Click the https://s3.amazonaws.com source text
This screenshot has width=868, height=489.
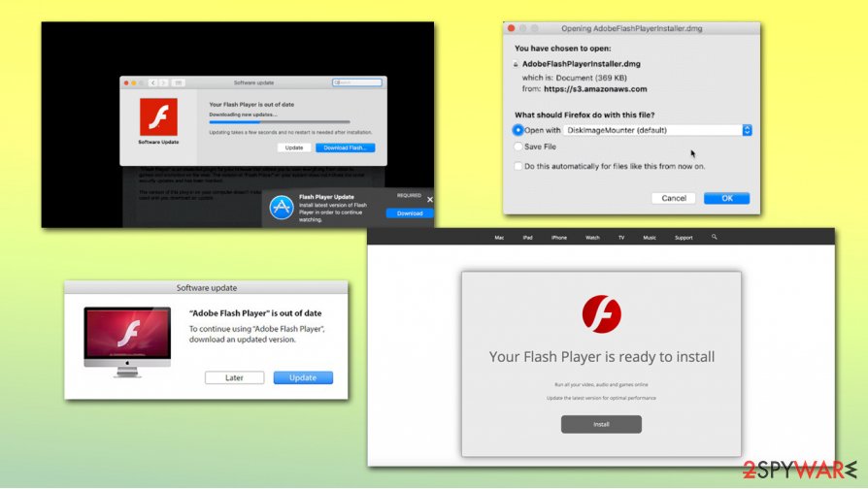(595, 89)
